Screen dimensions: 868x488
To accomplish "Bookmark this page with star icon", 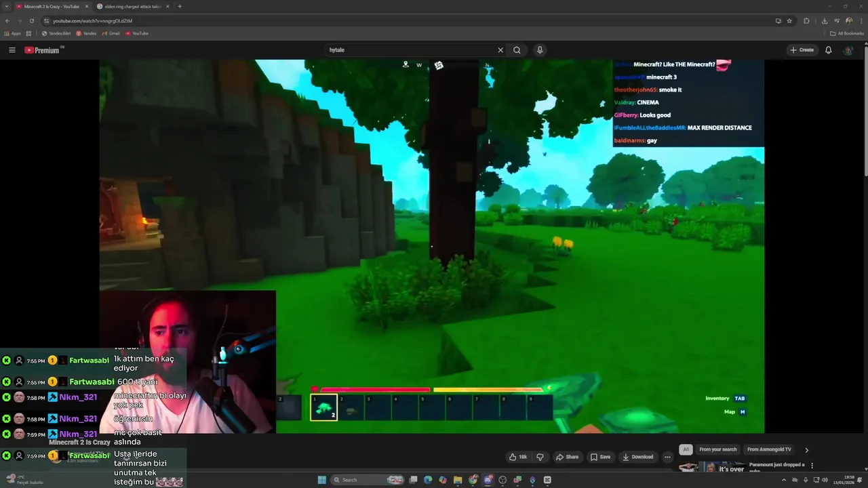I will coord(789,21).
